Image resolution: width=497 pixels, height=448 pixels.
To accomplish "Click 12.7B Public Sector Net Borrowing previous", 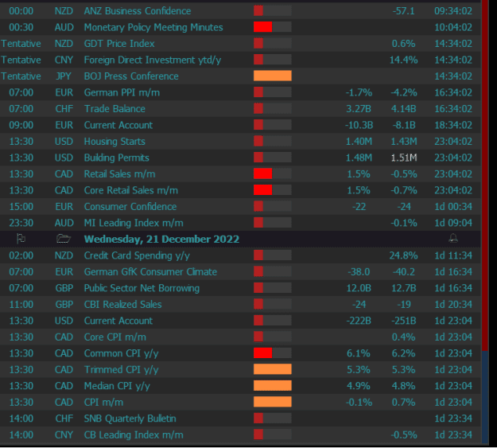I will [403, 288].
